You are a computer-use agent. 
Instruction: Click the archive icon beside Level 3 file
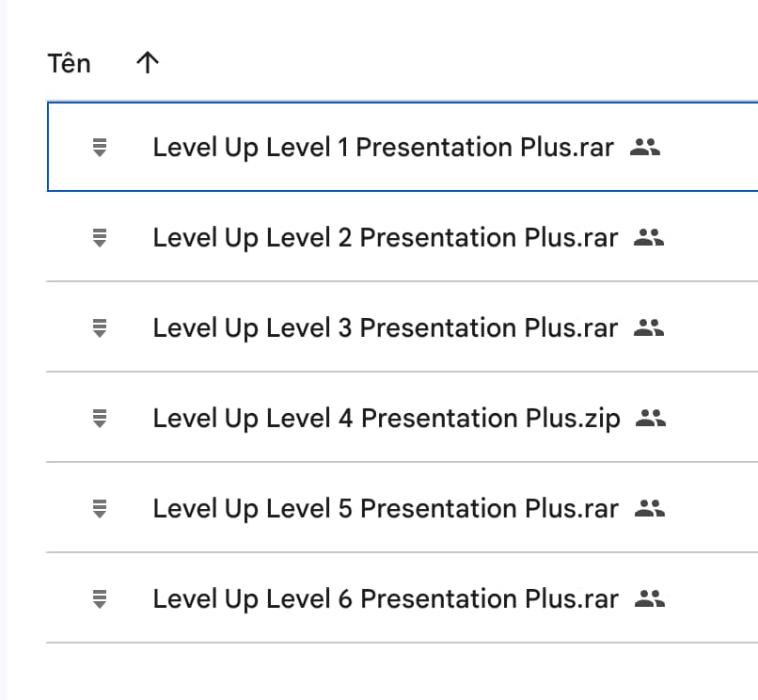click(x=99, y=327)
